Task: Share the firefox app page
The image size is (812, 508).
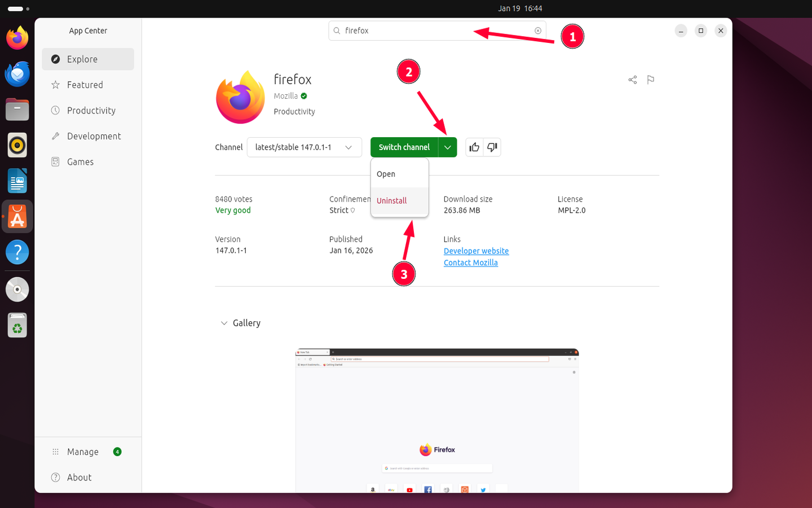Action: tap(632, 80)
